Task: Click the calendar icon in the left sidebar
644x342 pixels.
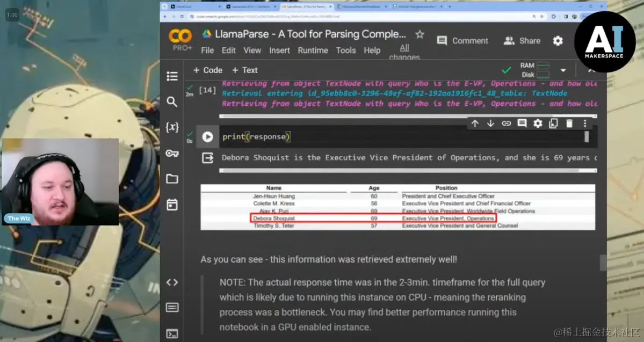Action: tap(172, 205)
